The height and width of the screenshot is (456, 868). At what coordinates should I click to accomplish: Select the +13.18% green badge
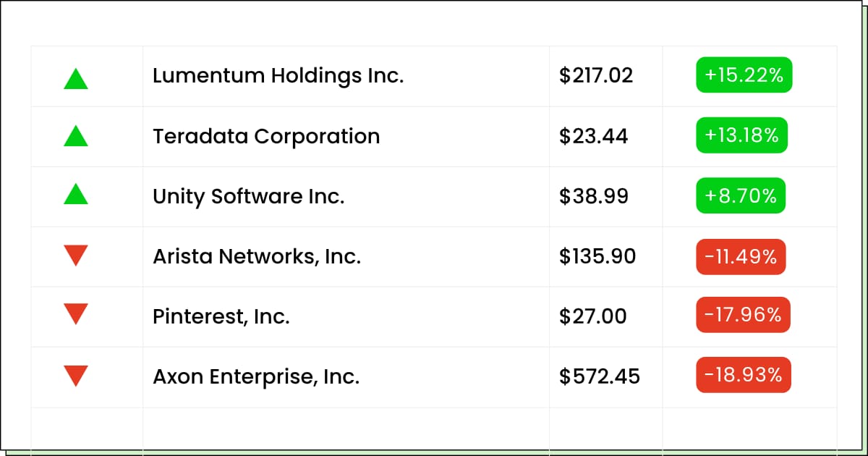point(741,135)
